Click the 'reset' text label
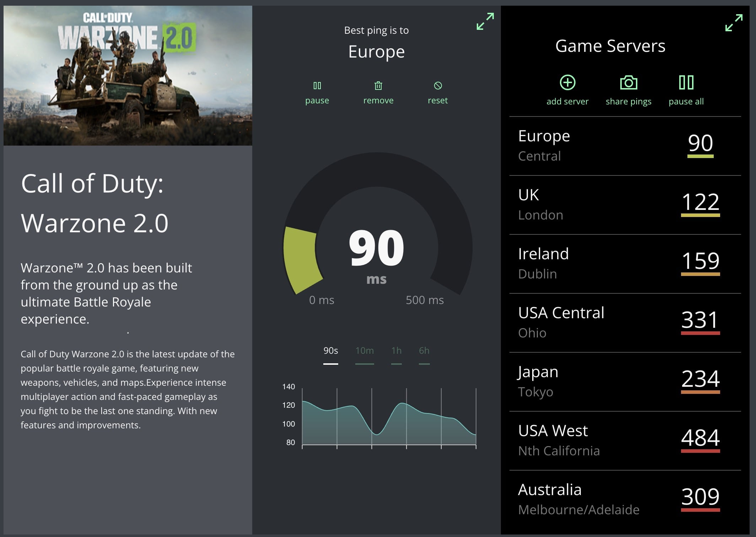 coord(438,101)
